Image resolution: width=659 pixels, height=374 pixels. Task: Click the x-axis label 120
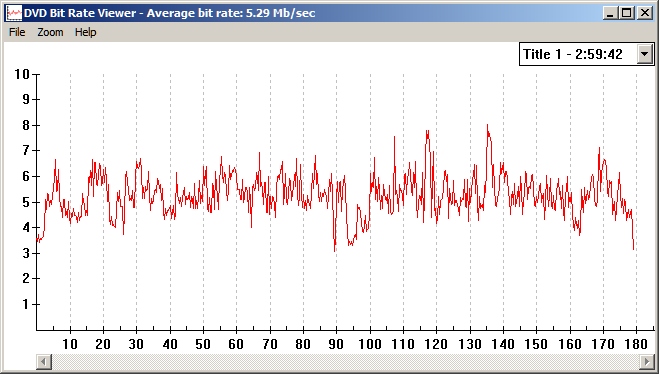436,345
